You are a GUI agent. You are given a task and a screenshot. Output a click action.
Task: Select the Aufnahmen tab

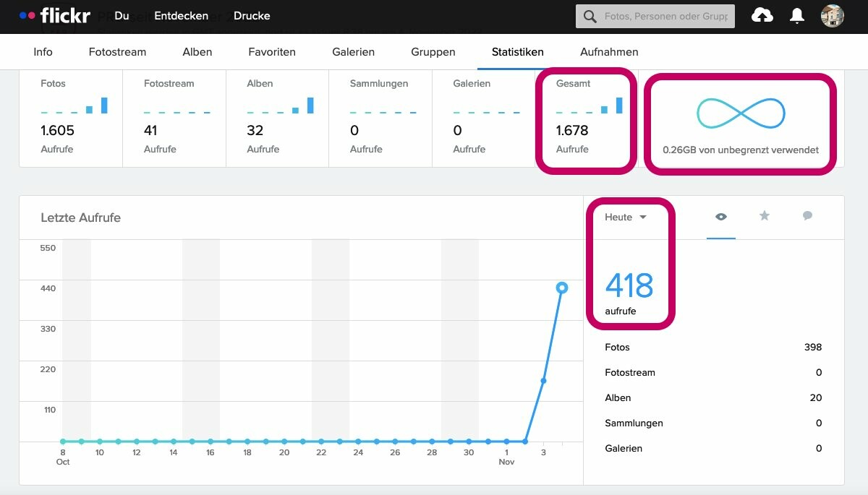point(609,52)
